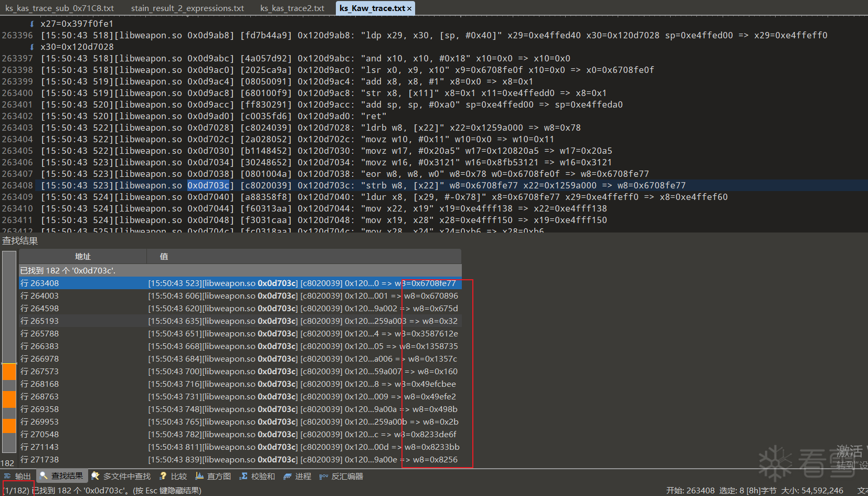Select find result row 行 269953
The width and height of the screenshot is (868, 496).
point(240,422)
